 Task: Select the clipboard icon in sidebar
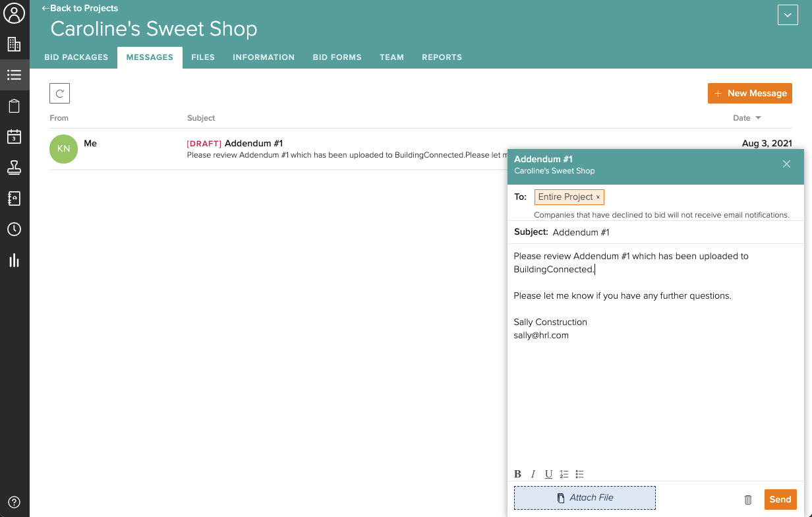click(14, 106)
